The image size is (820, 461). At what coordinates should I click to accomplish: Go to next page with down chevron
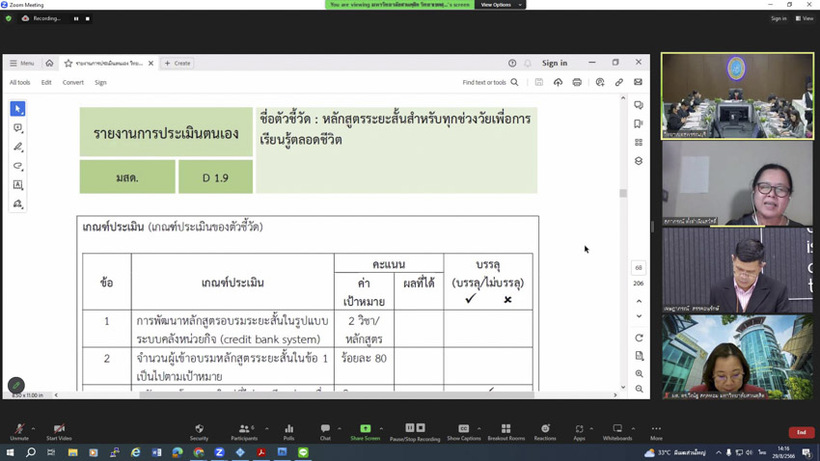[639, 315]
